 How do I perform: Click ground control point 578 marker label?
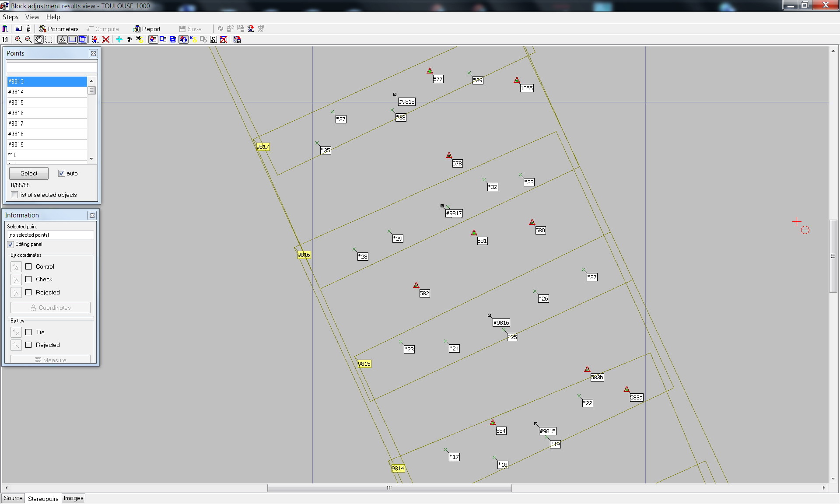tap(457, 164)
